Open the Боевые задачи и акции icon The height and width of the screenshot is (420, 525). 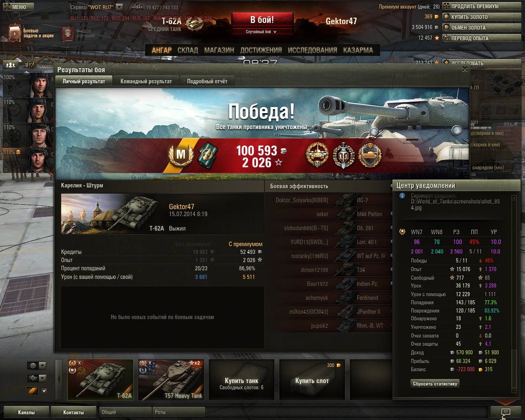(14, 33)
